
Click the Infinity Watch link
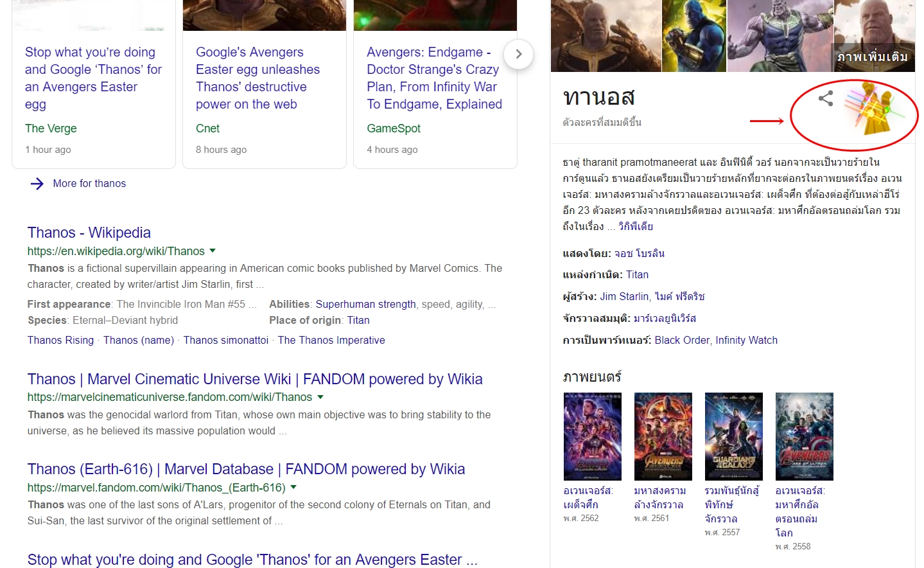pyautogui.click(x=746, y=340)
